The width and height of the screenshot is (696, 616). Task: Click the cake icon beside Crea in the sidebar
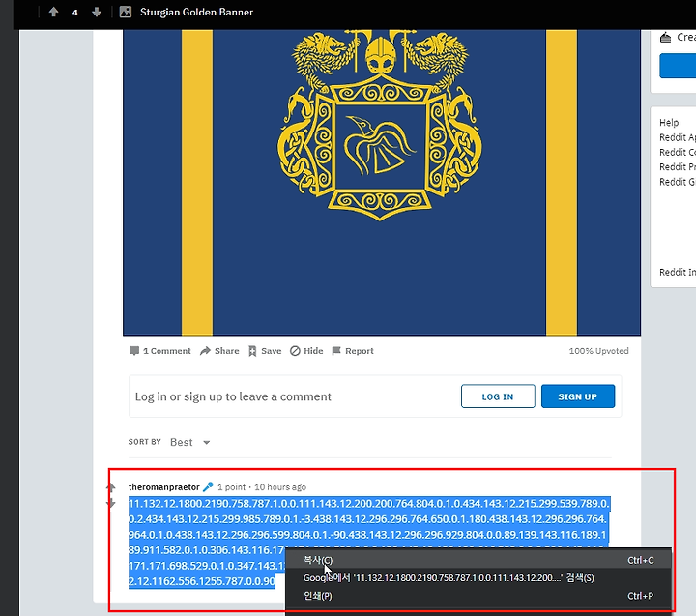tap(665, 38)
